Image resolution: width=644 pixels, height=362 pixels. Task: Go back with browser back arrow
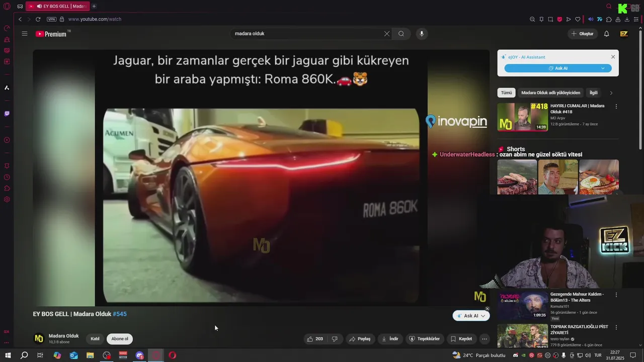point(20,19)
